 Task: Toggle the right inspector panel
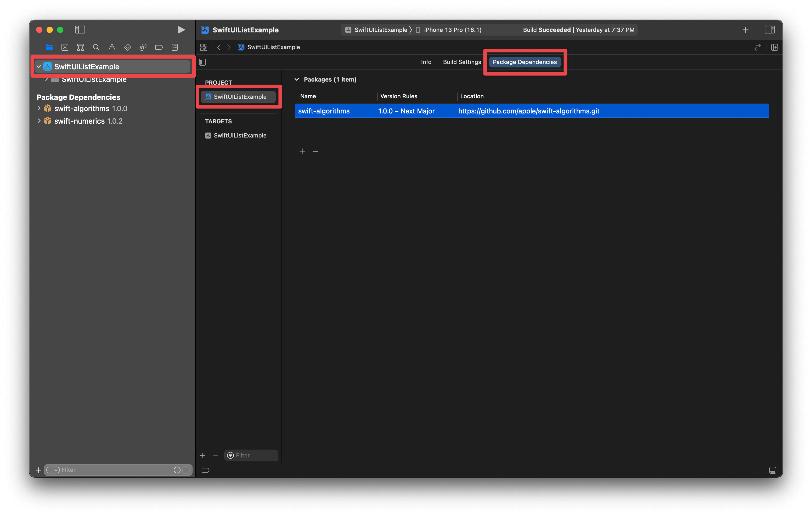[x=770, y=30]
